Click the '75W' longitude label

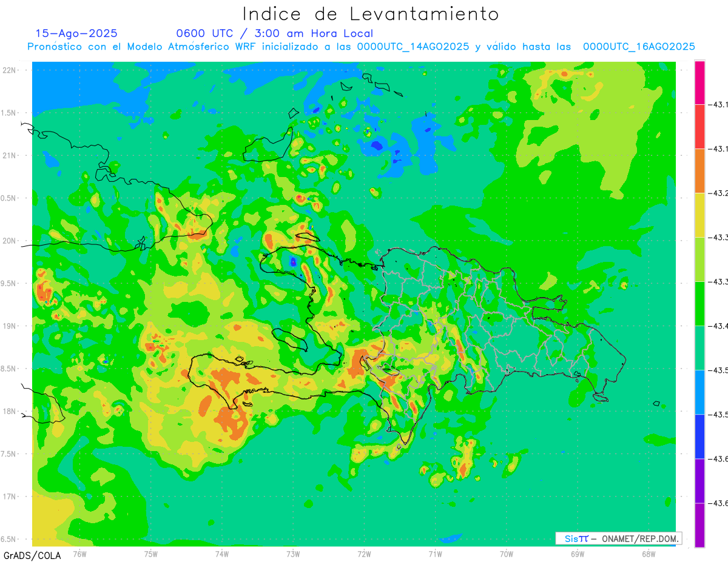(151, 553)
